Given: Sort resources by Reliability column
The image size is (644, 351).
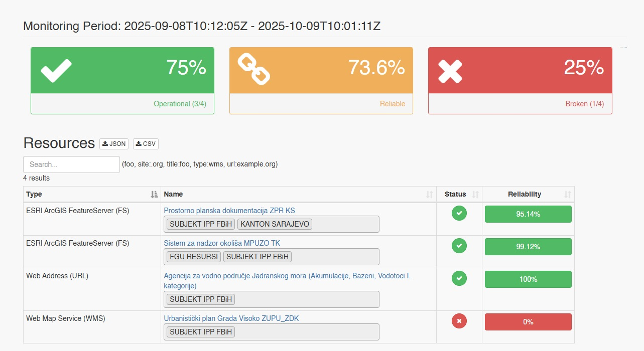Looking at the screenshot, I should pyautogui.click(x=567, y=195).
